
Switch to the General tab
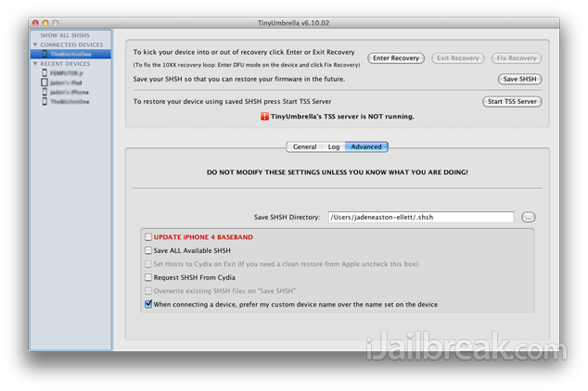304,146
